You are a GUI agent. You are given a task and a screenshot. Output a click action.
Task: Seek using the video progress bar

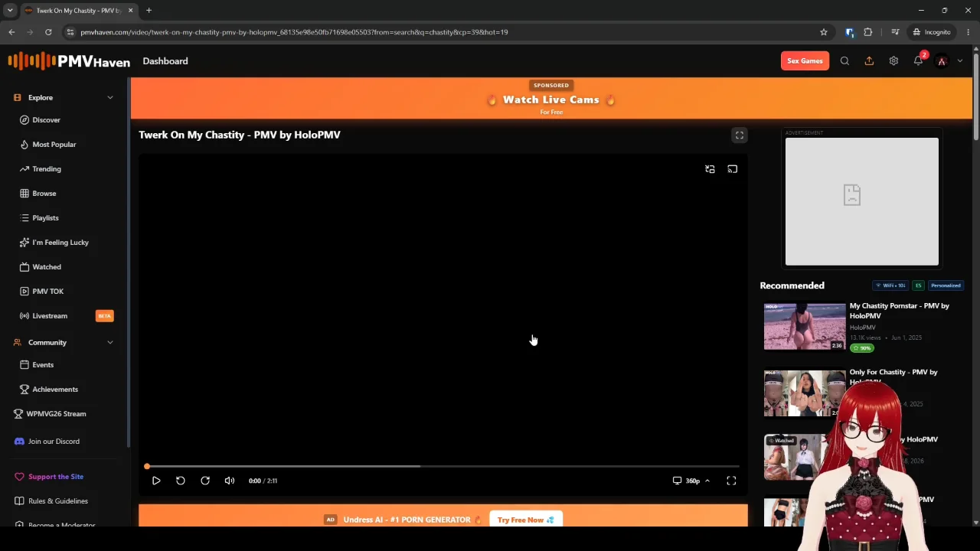click(x=443, y=466)
